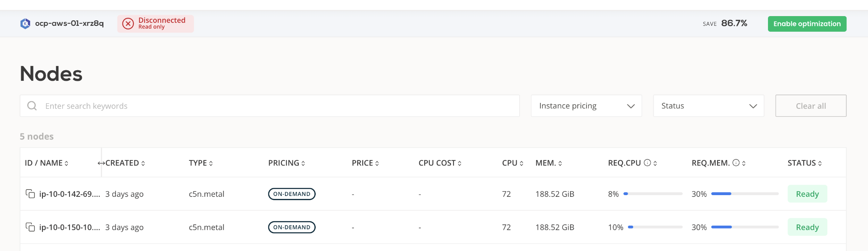
Task: Click the search magnifier icon
Action: [32, 106]
